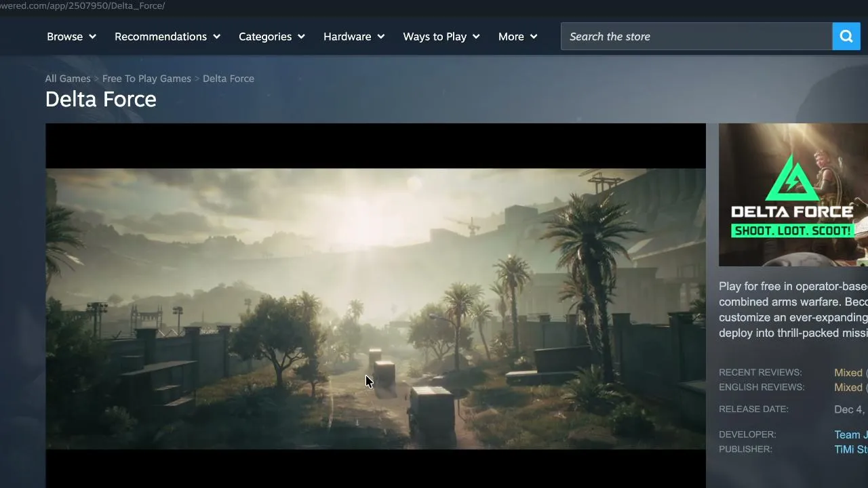Viewport: 868px width, 488px height.
Task: Go to All Games breadcrumb
Action: coord(68,79)
